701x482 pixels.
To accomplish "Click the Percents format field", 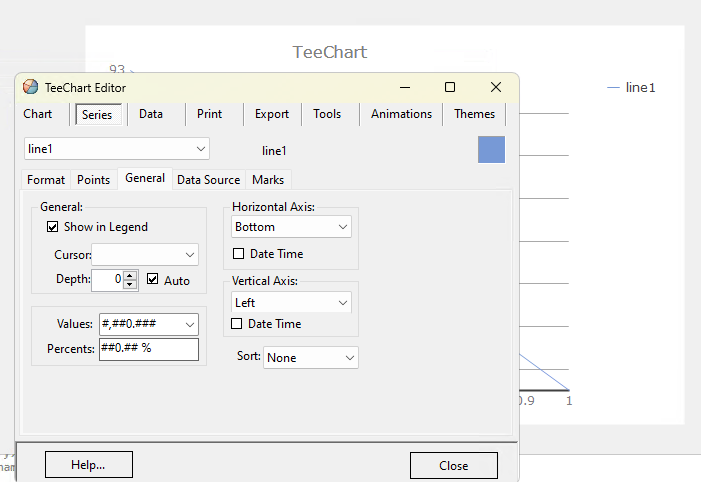I will tap(149, 349).
